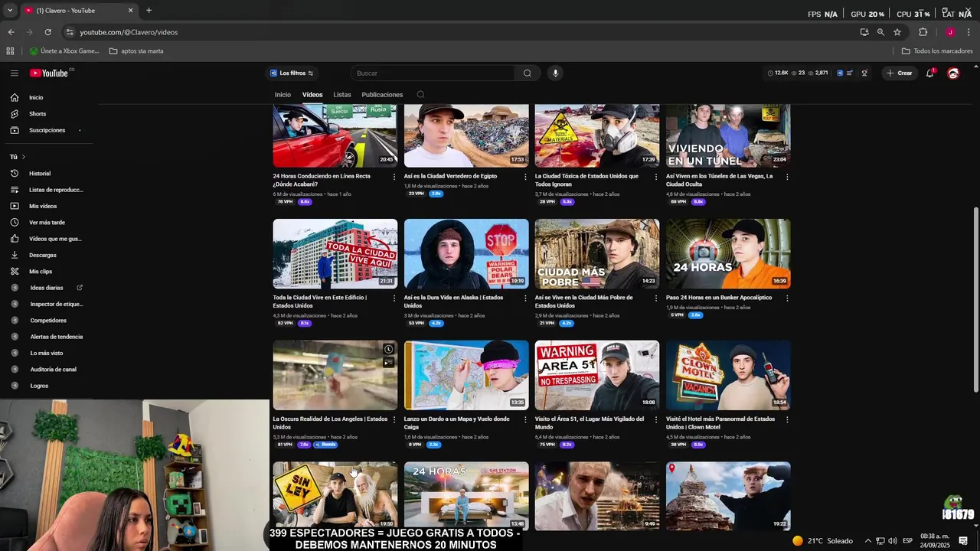Open title Así se Vive en la Ciudad Más Pobre
This screenshot has height=551, width=980.
[584, 302]
